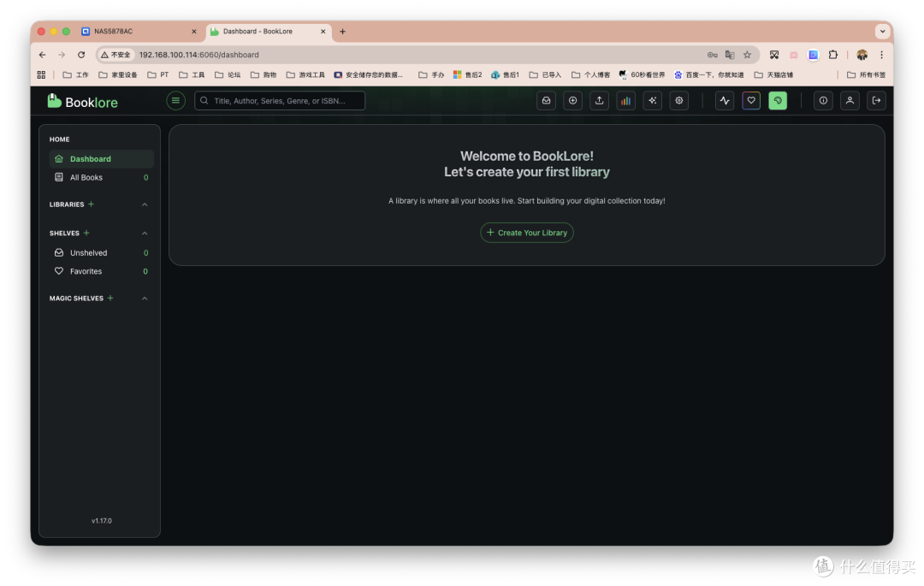Click the upload book icon

coord(599,101)
